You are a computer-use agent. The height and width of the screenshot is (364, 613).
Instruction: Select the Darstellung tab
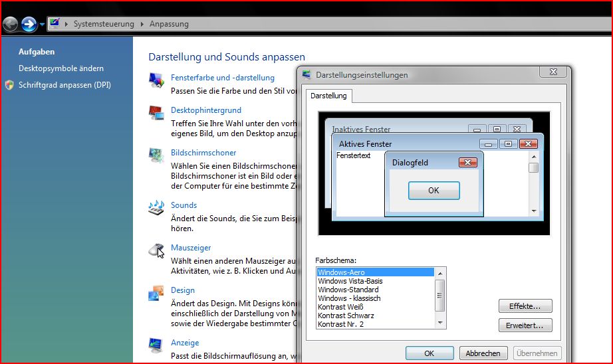click(x=328, y=96)
